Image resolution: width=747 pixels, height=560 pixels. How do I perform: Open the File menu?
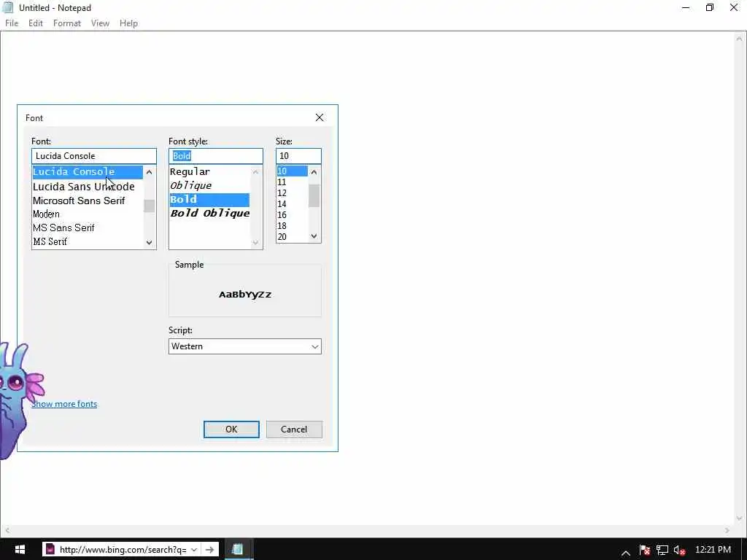click(x=12, y=23)
